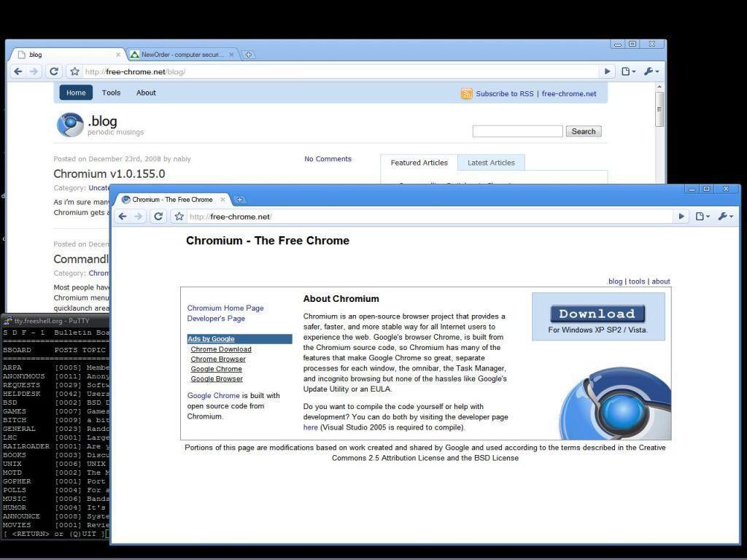747x560 pixels.
Task: Open new tab in blog window
Action: 248,55
